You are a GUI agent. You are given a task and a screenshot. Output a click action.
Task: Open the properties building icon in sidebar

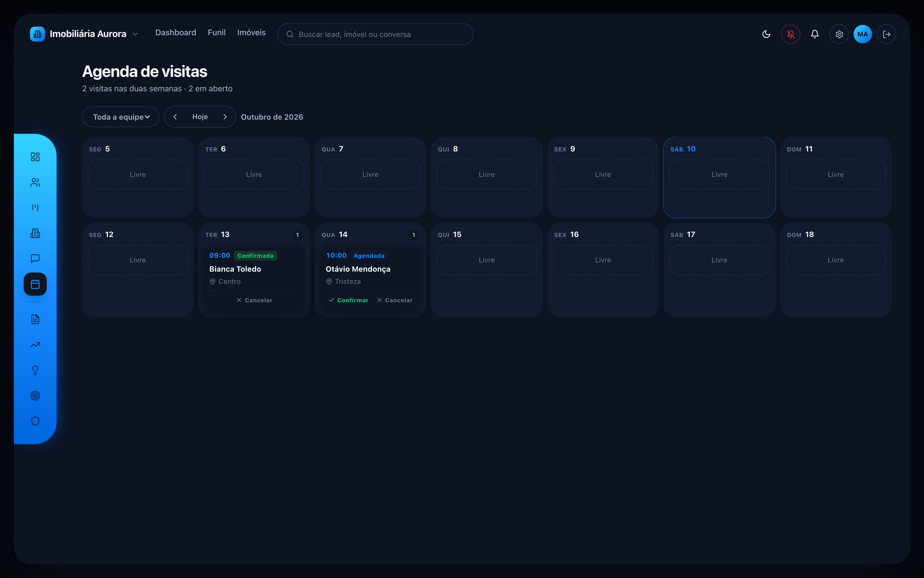pos(35,233)
